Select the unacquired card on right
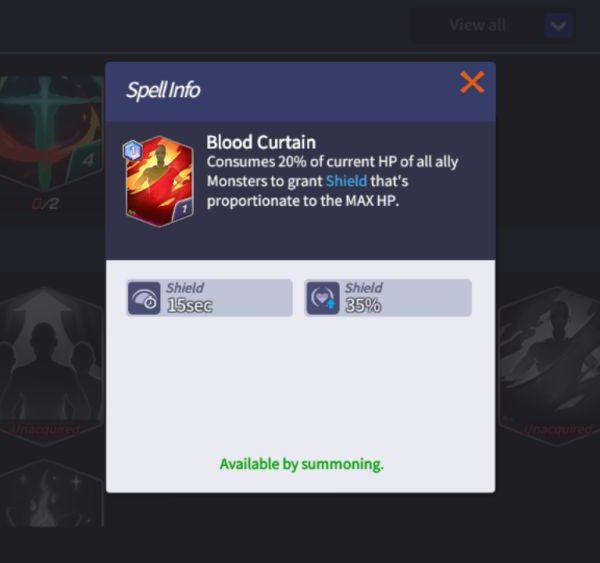This screenshot has width=600, height=563. coord(550,366)
